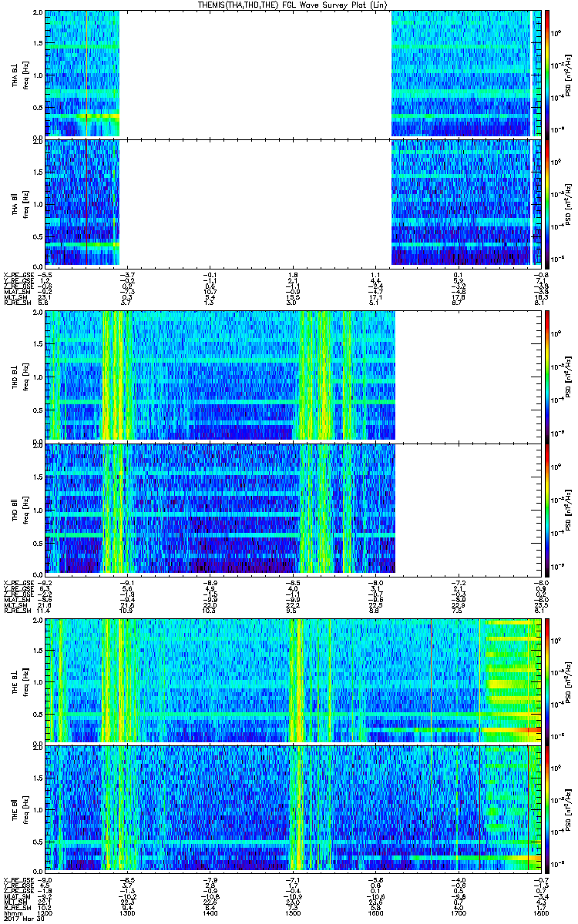Viewport: 578px width, 924px height.
Task: Click the THD BL spectrogram panel
Action: tap(292, 376)
